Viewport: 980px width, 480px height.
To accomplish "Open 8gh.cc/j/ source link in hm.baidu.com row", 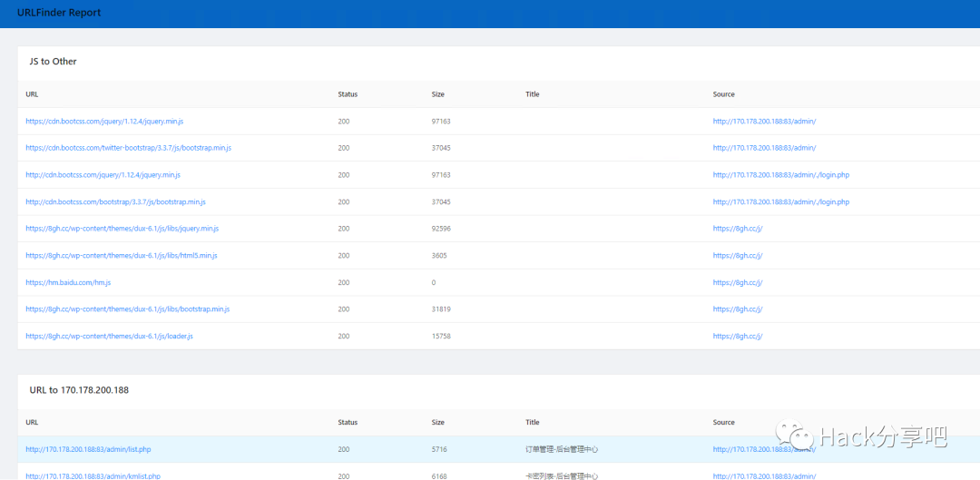I will pos(738,282).
